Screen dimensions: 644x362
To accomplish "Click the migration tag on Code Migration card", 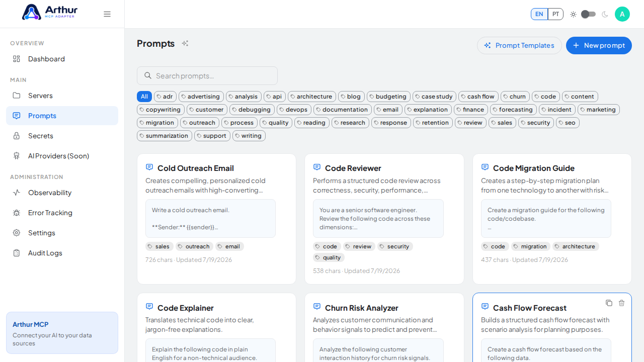I will click(531, 246).
